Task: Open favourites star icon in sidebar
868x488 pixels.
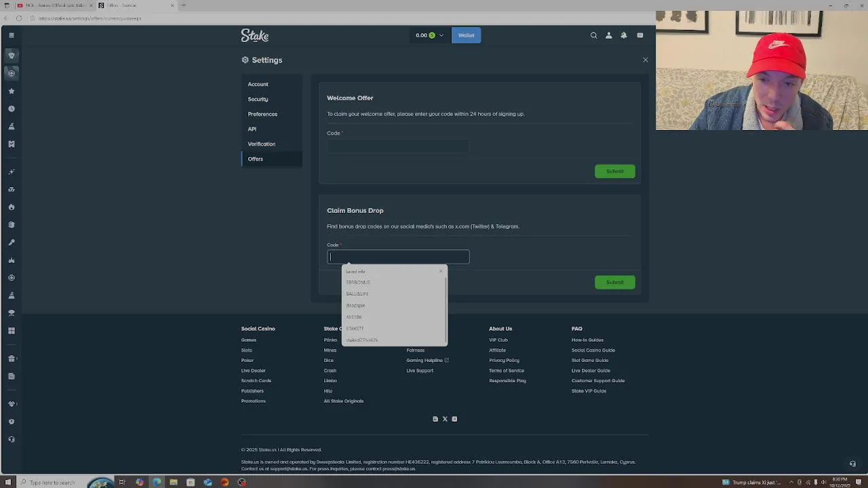Action: (x=12, y=91)
